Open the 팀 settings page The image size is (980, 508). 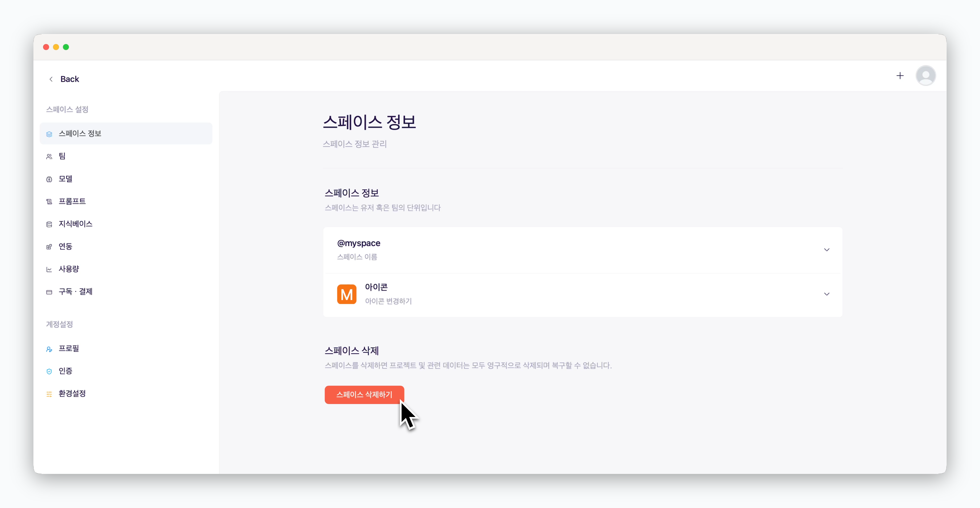tap(126, 156)
